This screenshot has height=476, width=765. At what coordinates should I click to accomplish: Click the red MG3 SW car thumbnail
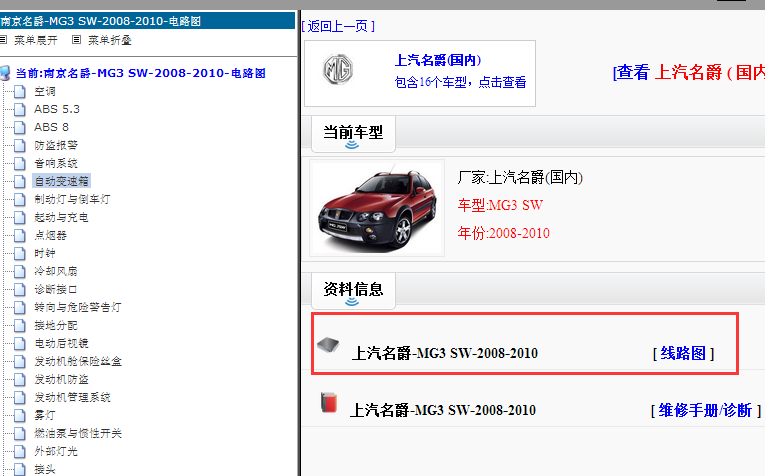tap(377, 208)
